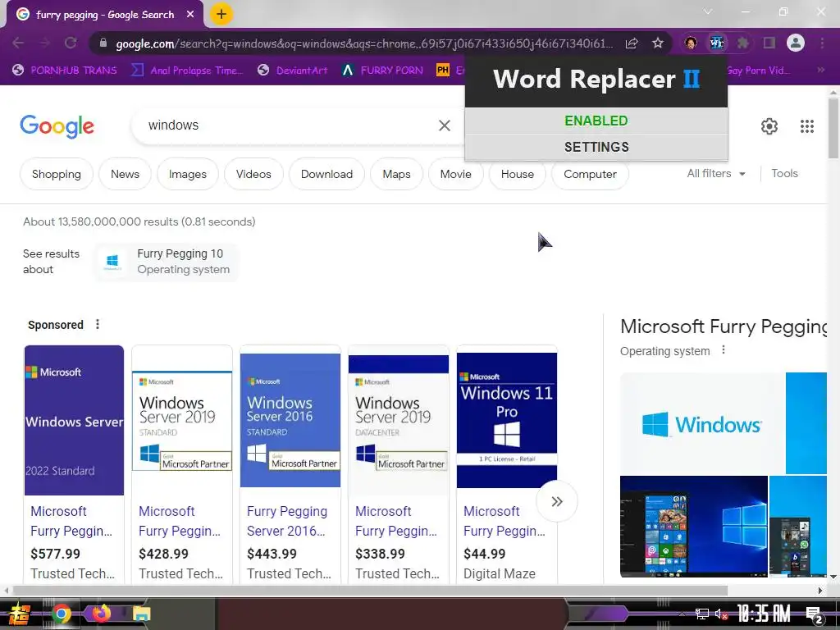Select the House filter chip

518,174
